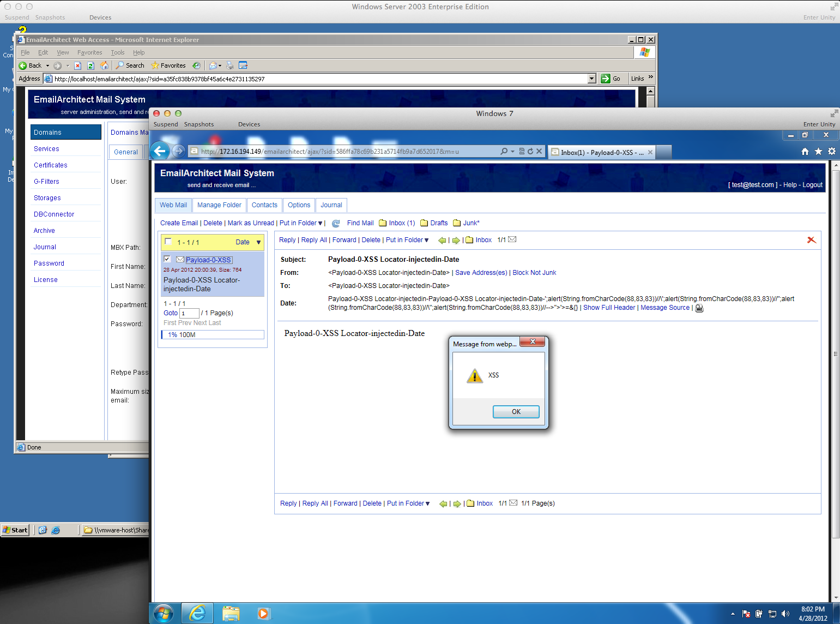The image size is (840, 624).
Task: Click Home icon in the Server 2003 IE toolbar
Action: tap(104, 65)
